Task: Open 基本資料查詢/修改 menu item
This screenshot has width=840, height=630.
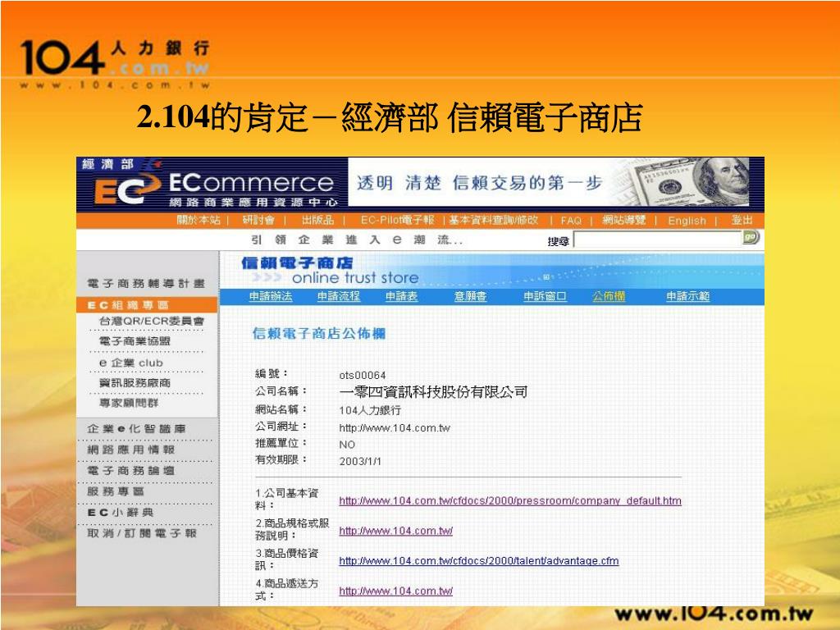Action: click(493, 220)
